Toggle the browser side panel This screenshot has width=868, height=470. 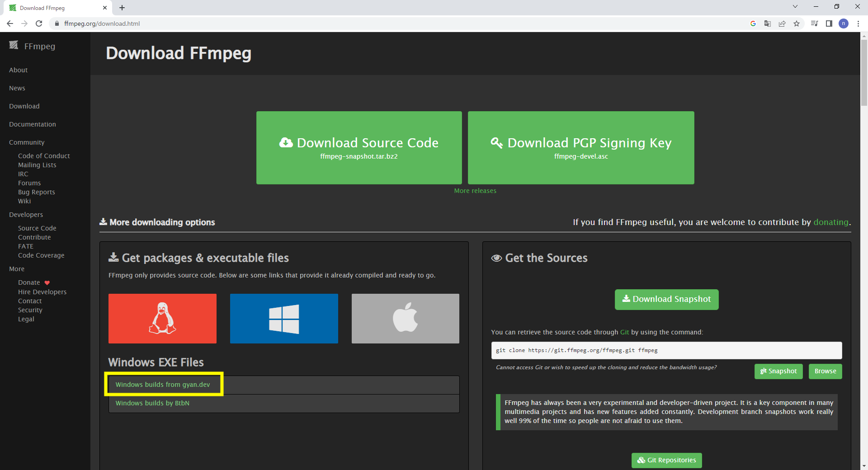coord(829,23)
